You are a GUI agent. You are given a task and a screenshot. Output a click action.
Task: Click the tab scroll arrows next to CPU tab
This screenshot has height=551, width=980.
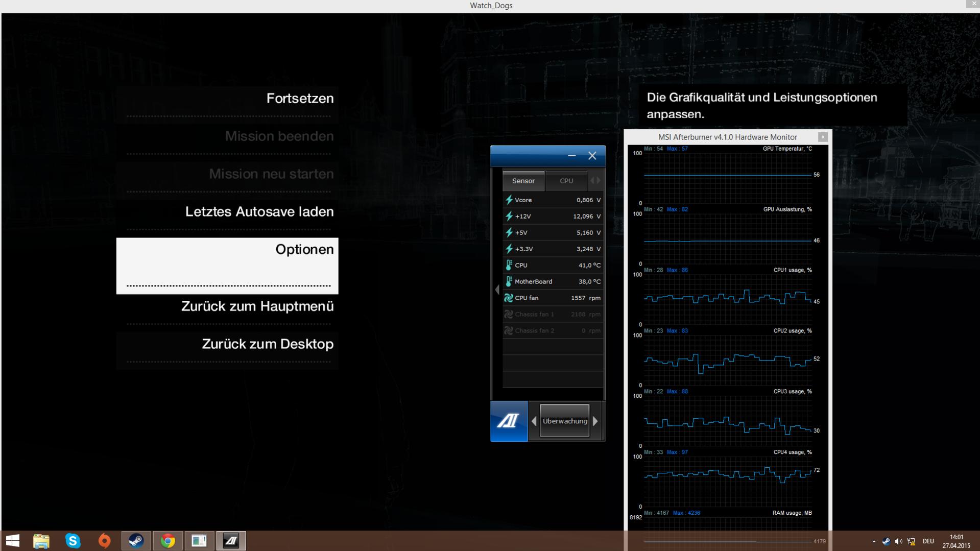pos(595,180)
